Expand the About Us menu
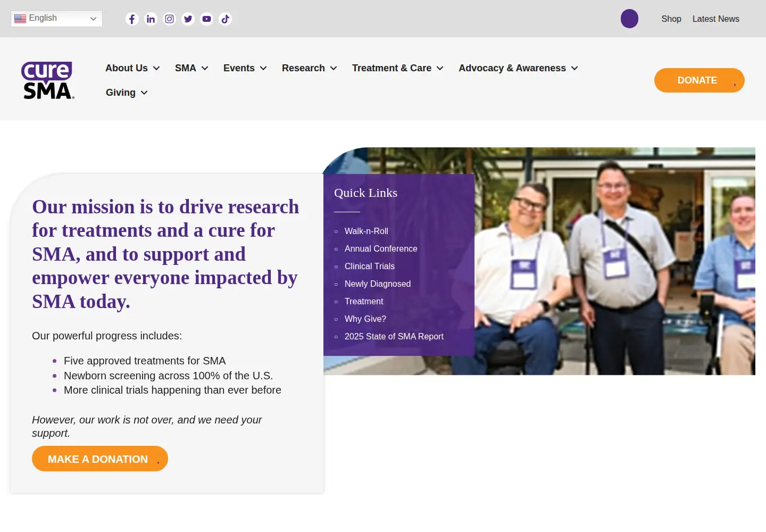 (x=132, y=68)
